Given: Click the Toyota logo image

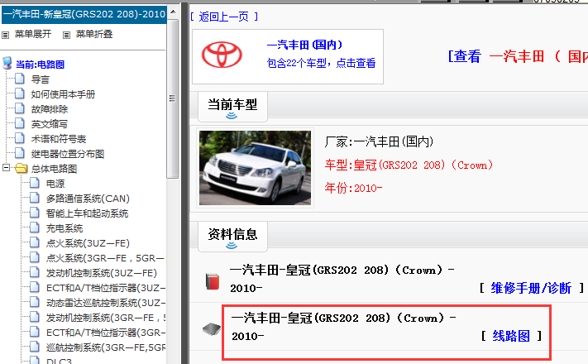Looking at the screenshot, I should pyautogui.click(x=222, y=55).
